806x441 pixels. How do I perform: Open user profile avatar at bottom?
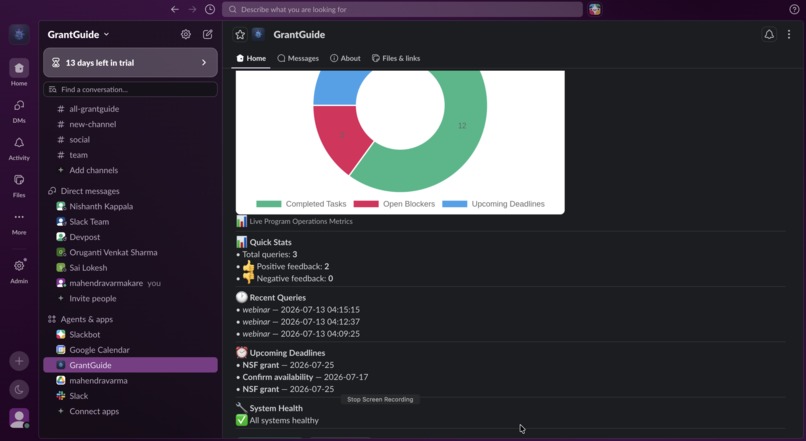(19, 418)
